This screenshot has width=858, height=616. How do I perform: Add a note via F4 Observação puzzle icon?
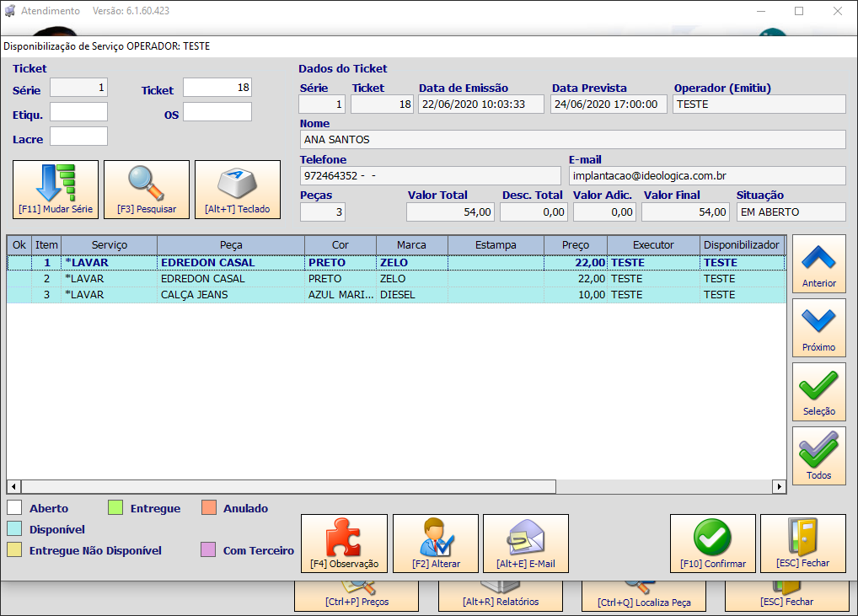(x=344, y=544)
